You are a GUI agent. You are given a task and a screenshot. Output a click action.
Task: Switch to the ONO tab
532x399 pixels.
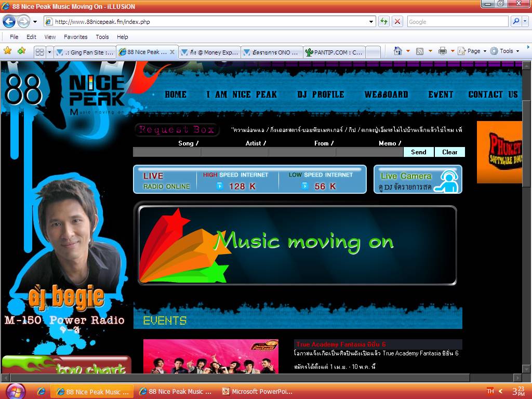[x=272, y=52]
